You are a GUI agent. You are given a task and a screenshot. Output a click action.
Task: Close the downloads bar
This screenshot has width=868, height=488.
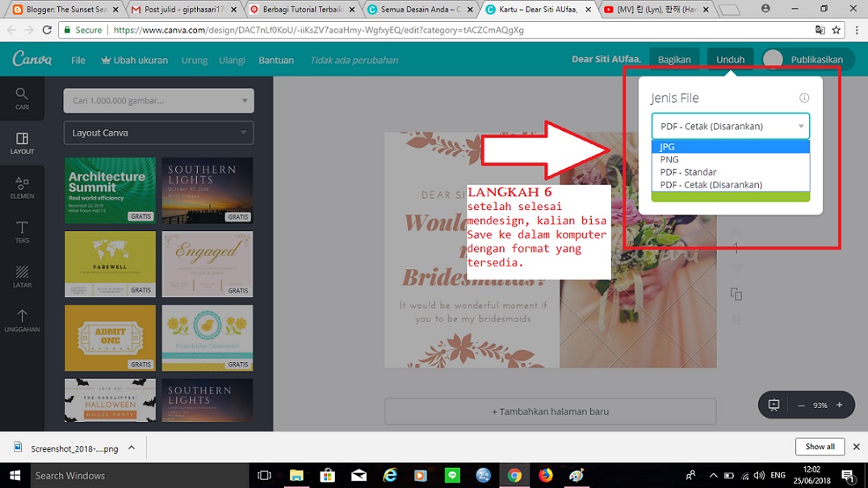tap(856, 447)
